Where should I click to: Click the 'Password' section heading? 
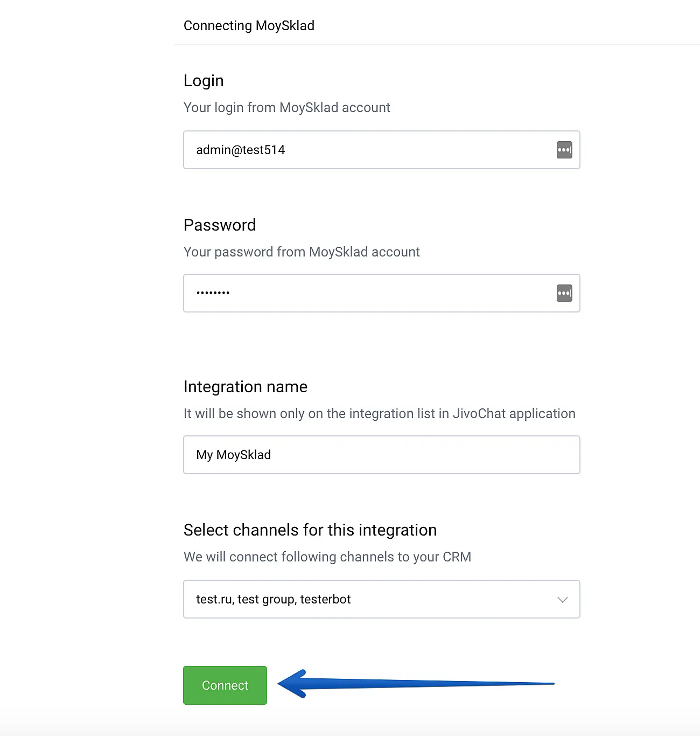pyautogui.click(x=220, y=225)
